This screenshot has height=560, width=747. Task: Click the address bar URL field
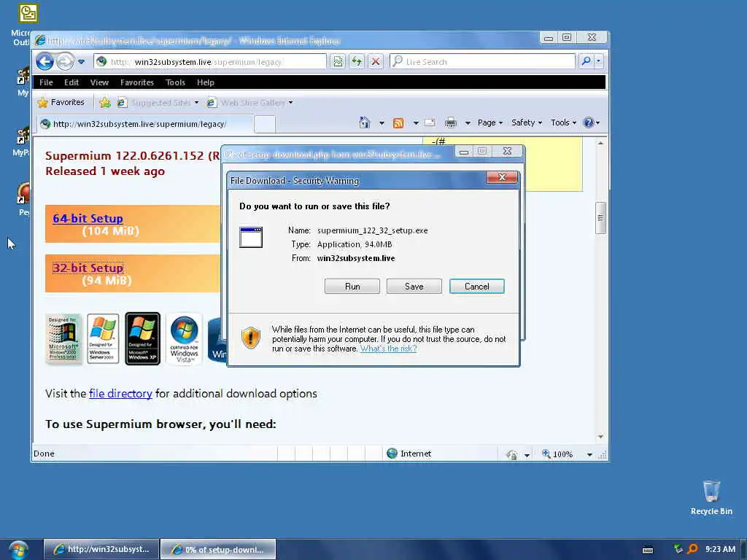click(x=209, y=62)
